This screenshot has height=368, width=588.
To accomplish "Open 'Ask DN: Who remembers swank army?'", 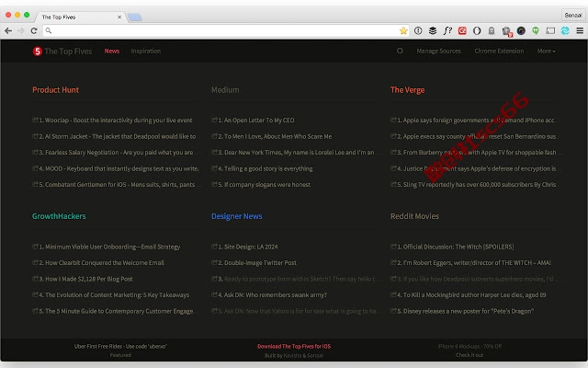I will (x=272, y=294).
